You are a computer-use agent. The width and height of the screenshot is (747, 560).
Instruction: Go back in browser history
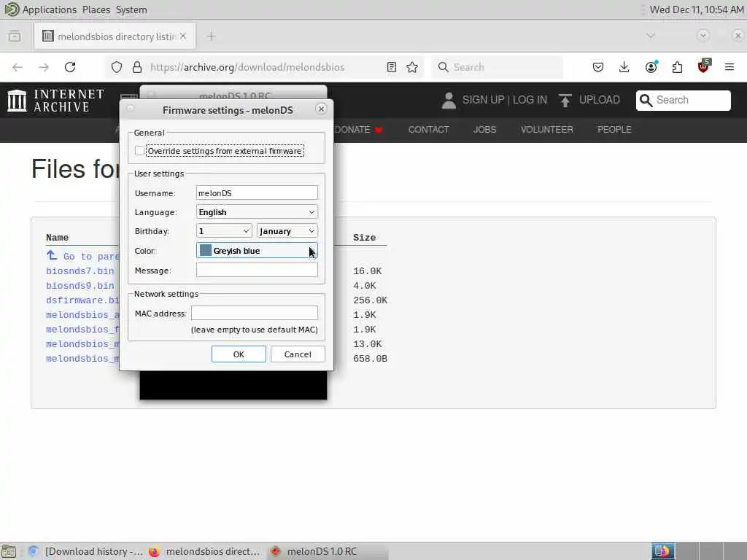(x=18, y=67)
